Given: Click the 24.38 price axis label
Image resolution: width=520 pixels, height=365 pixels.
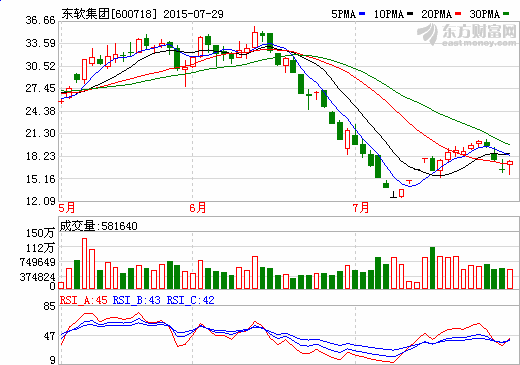Looking at the screenshot, I should pos(40,111).
